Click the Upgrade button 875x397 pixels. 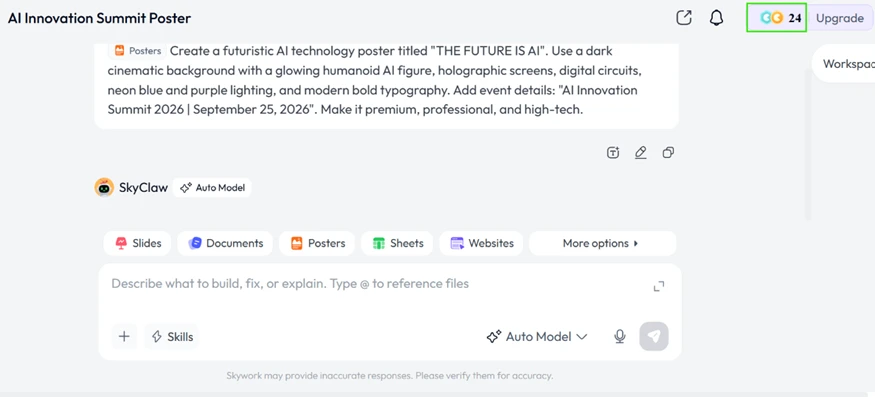[840, 18]
